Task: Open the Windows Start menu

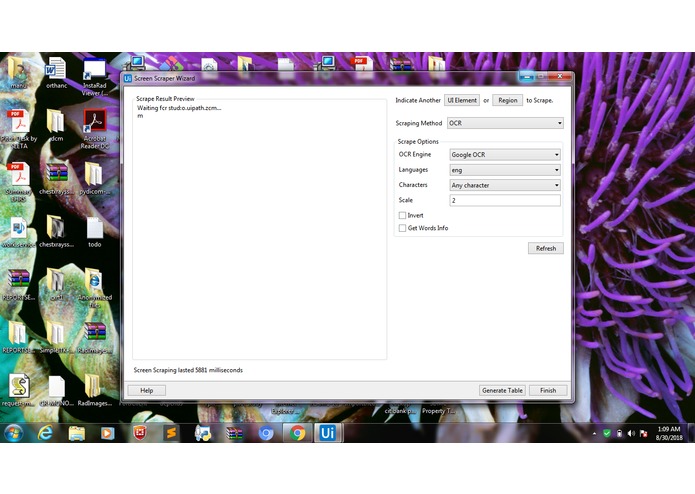Action: pyautogui.click(x=14, y=433)
